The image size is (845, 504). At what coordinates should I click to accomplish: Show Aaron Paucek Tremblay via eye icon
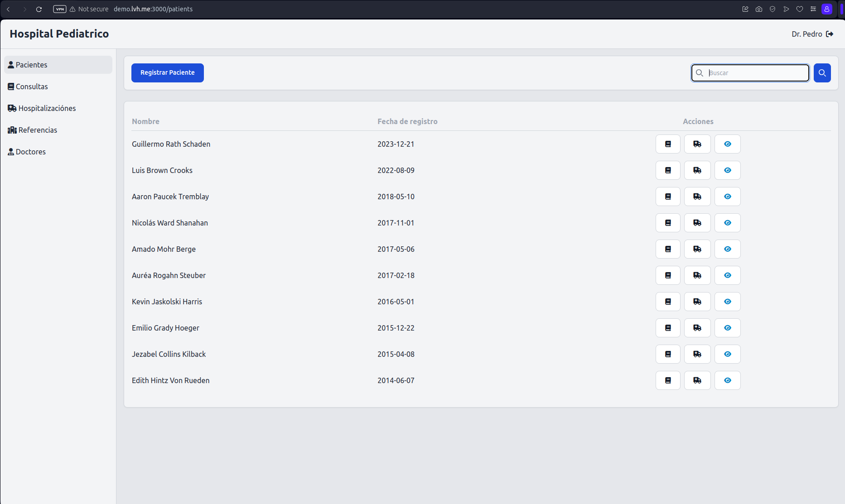point(728,197)
